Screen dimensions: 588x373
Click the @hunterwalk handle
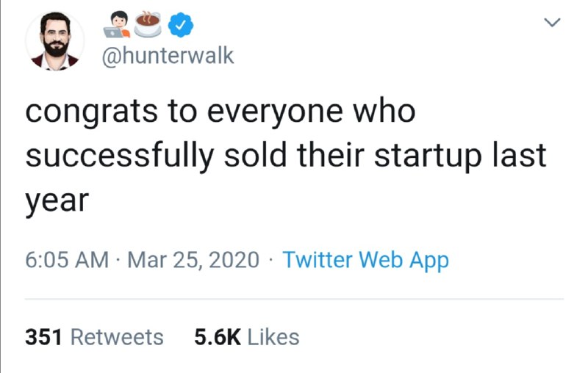168,56
